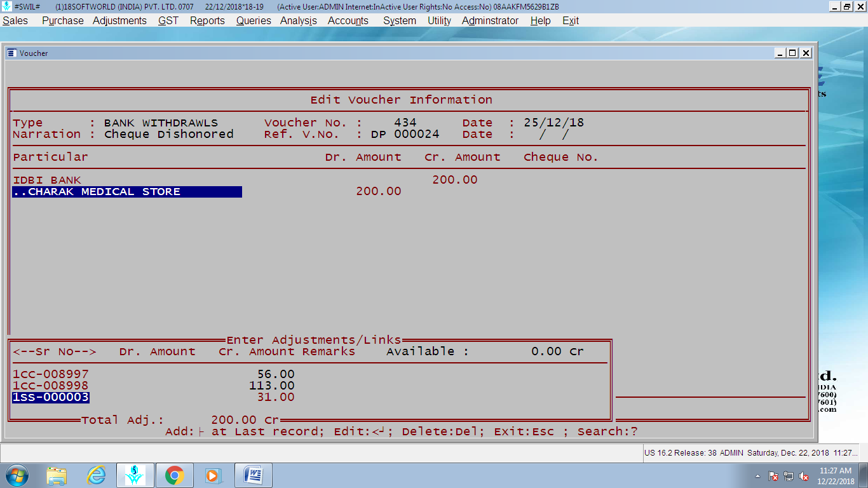The image size is (868, 488).
Task: Open the Windows Start button
Action: tap(17, 475)
